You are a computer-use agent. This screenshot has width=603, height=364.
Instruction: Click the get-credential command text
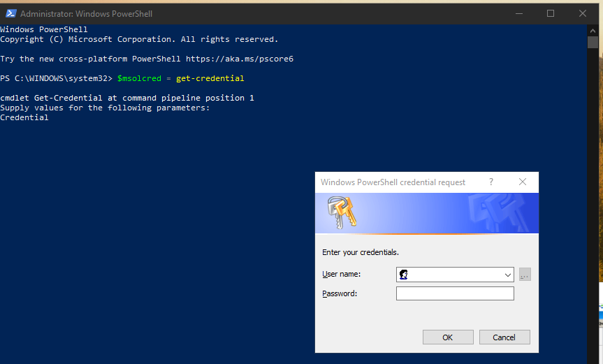pos(210,78)
